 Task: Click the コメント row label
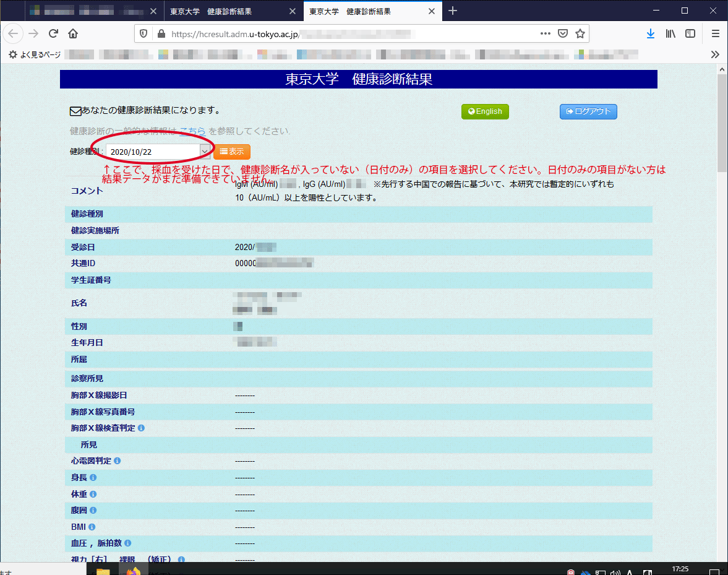click(87, 191)
